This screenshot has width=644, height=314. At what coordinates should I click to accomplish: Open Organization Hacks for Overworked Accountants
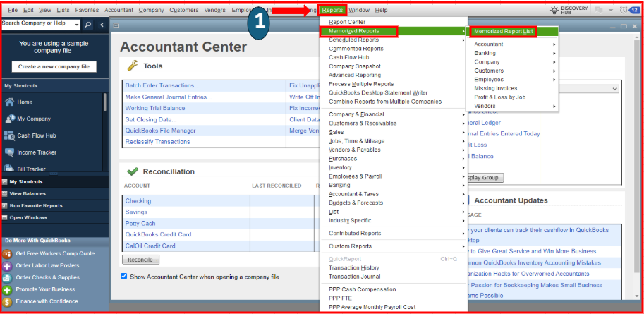tap(528, 274)
